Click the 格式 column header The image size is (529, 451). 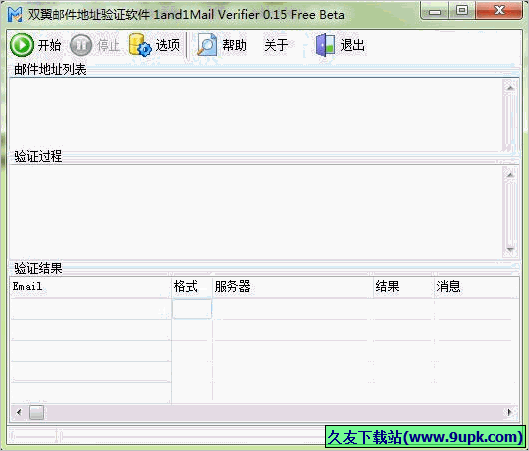[192, 287]
